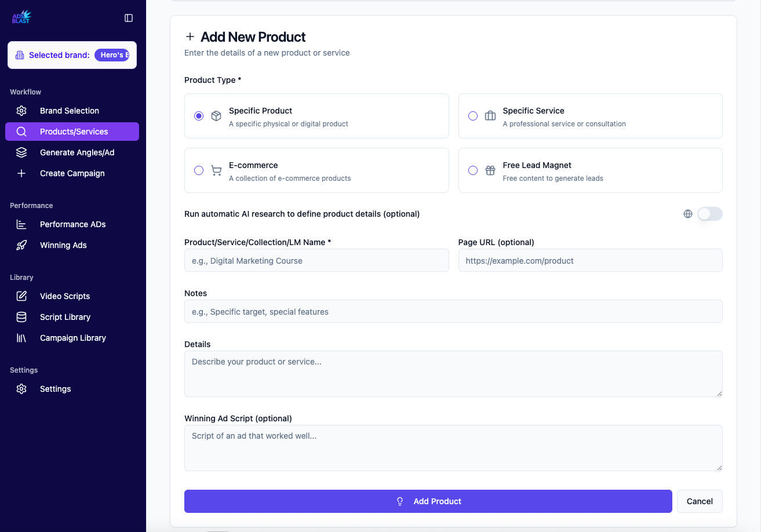The image size is (761, 532).
Task: Click inside the Page URL field
Action: (590, 260)
